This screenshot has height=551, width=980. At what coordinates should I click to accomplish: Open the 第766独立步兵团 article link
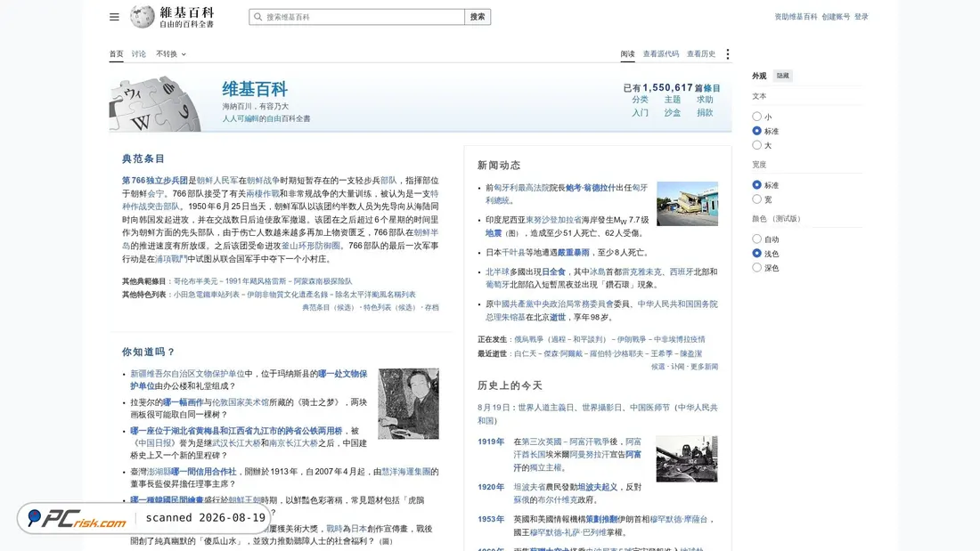point(155,181)
